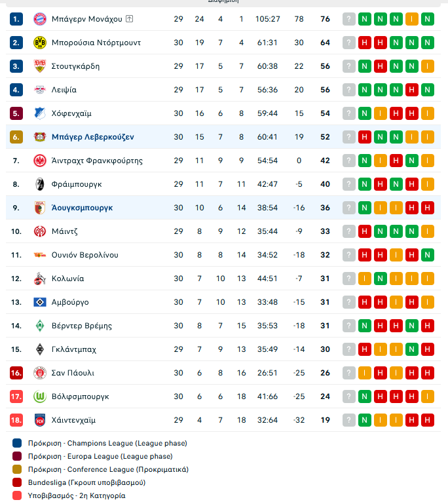Click the Eintracht Frankfurt eagle crest
Screen dimensions: 448x502
[40, 161]
